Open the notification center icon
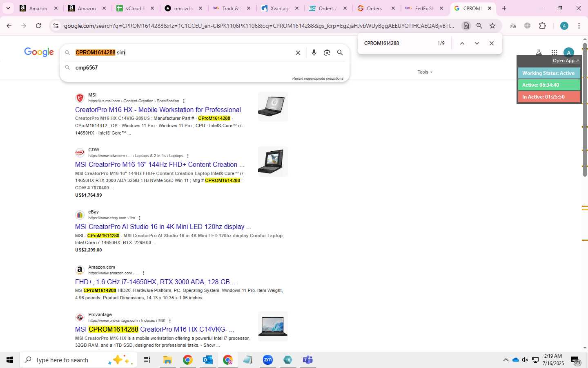 tap(575, 360)
